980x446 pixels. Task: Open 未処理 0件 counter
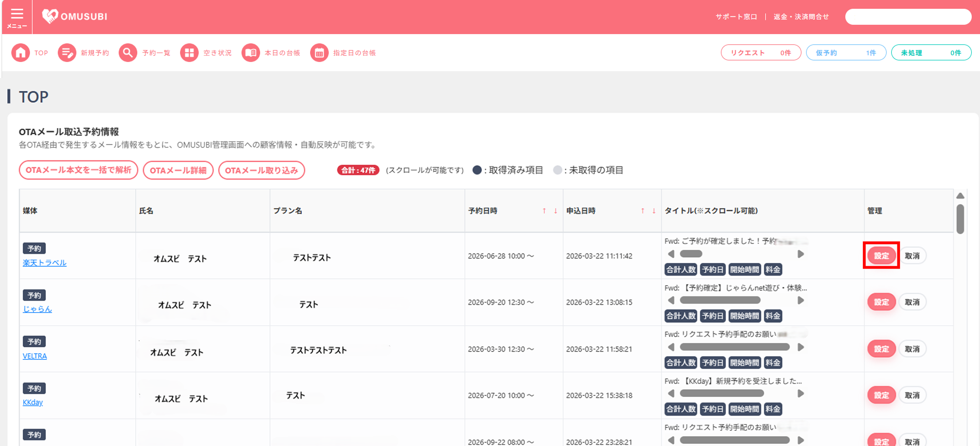tap(931, 53)
